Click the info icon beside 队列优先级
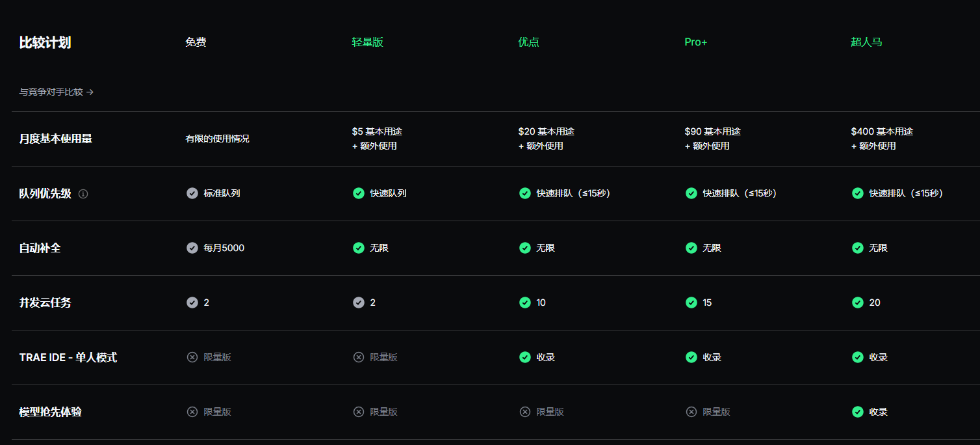Viewport: 980px width, 445px height. (x=83, y=194)
